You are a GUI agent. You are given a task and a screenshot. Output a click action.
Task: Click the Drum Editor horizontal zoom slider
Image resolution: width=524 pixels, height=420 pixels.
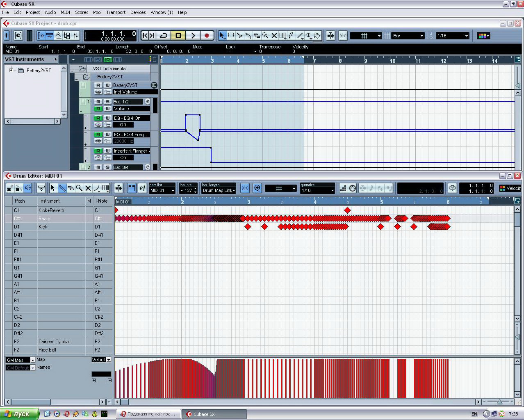coord(499,402)
